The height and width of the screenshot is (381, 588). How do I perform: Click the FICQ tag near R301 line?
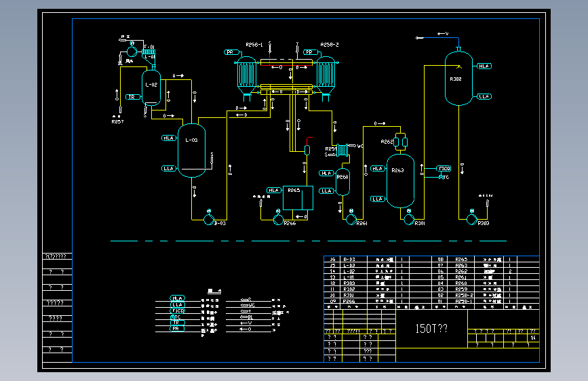444,168
